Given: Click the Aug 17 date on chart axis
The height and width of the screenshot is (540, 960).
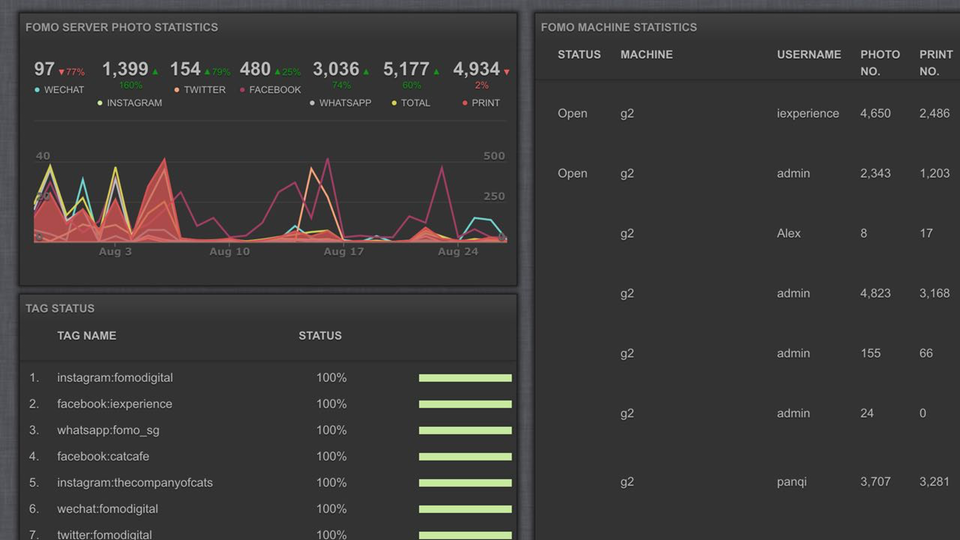Looking at the screenshot, I should [343, 252].
